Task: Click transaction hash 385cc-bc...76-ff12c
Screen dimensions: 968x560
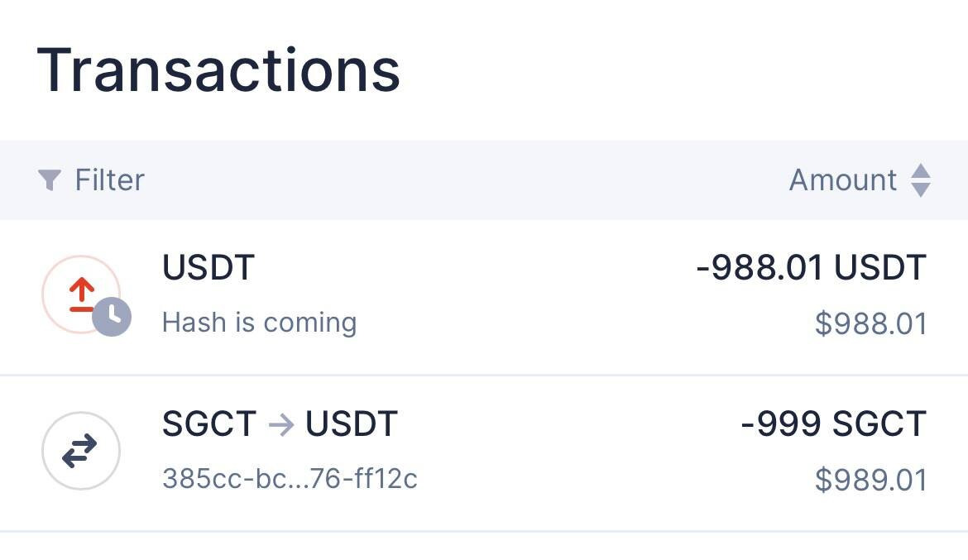Action: 290,478
